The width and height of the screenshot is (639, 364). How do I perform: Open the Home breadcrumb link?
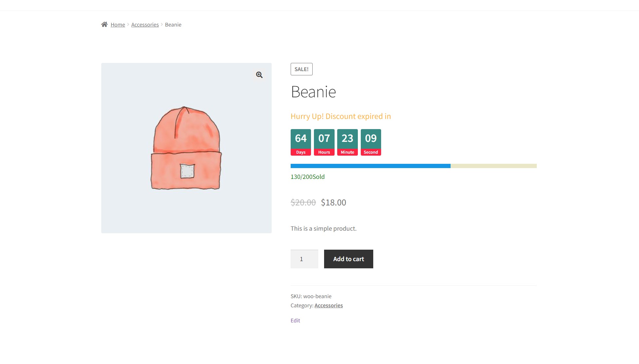point(118,25)
